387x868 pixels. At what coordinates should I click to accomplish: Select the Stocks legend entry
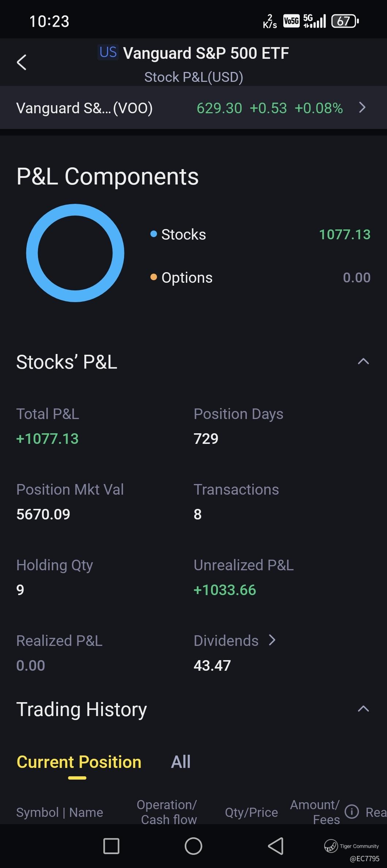(x=183, y=235)
